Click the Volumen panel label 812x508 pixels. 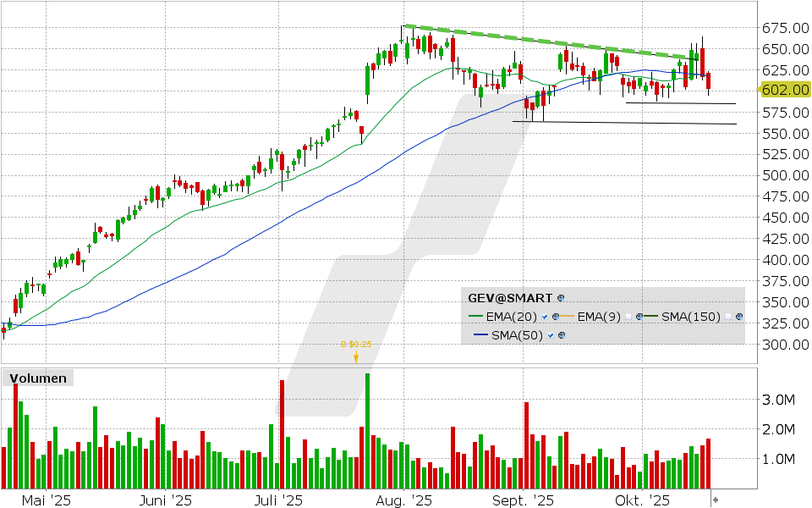tap(38, 378)
